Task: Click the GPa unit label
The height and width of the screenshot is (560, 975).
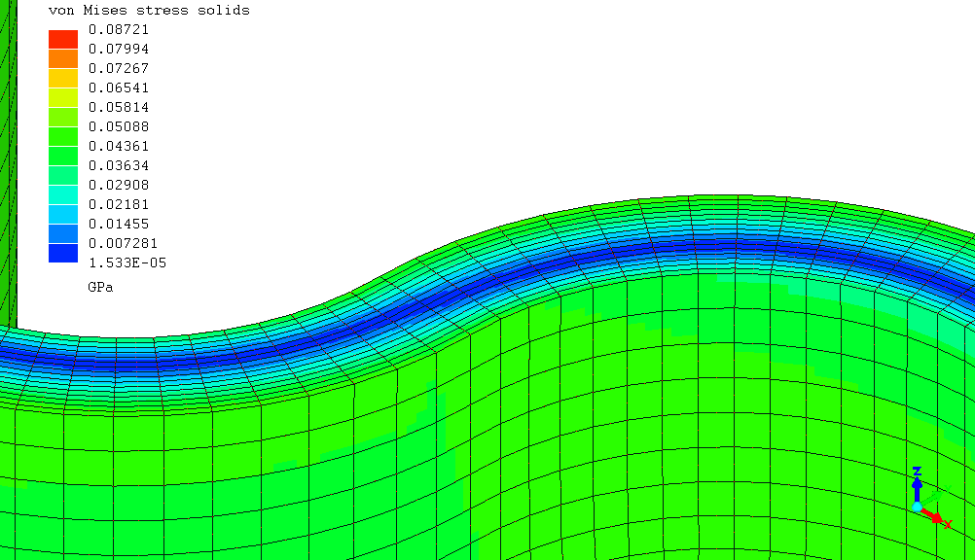Action: [101, 287]
